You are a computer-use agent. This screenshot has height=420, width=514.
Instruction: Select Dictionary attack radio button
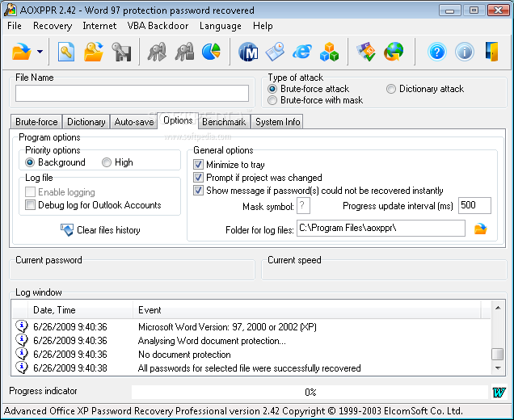[x=390, y=89]
